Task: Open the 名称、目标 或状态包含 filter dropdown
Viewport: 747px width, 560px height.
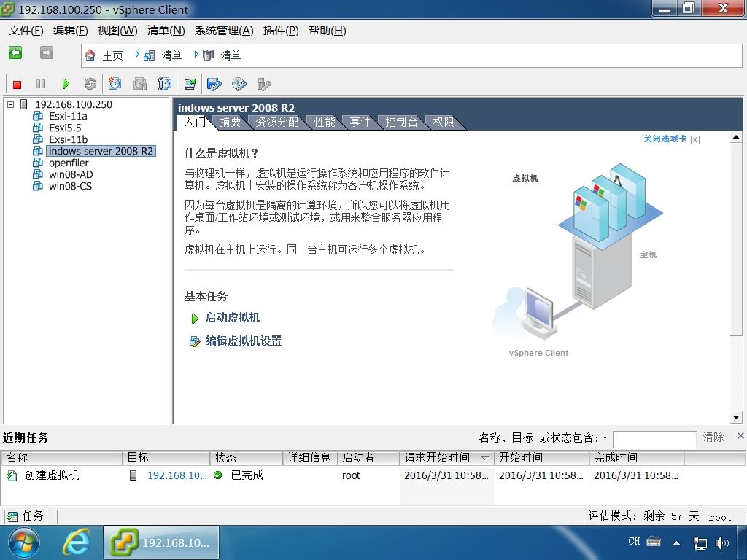Action: 605,437
